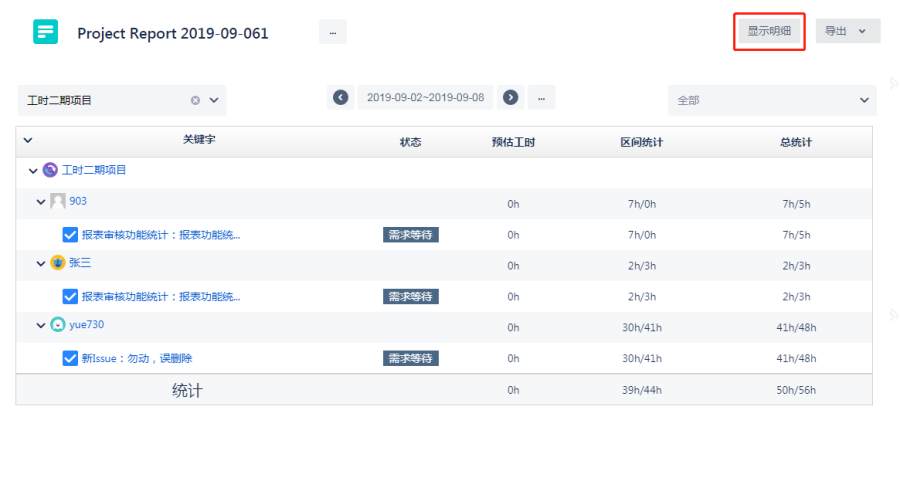
Task: Collapse the 工时二期项目 tree row
Action: [33, 171]
